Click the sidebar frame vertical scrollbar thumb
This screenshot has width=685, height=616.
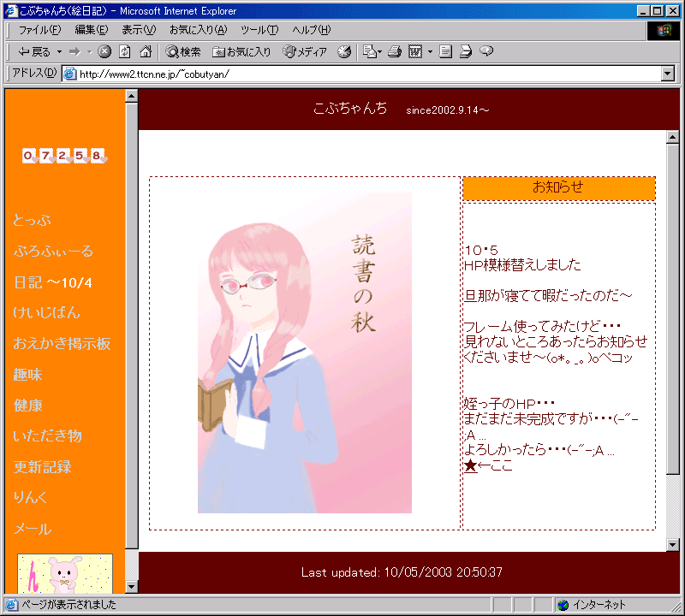click(132, 326)
